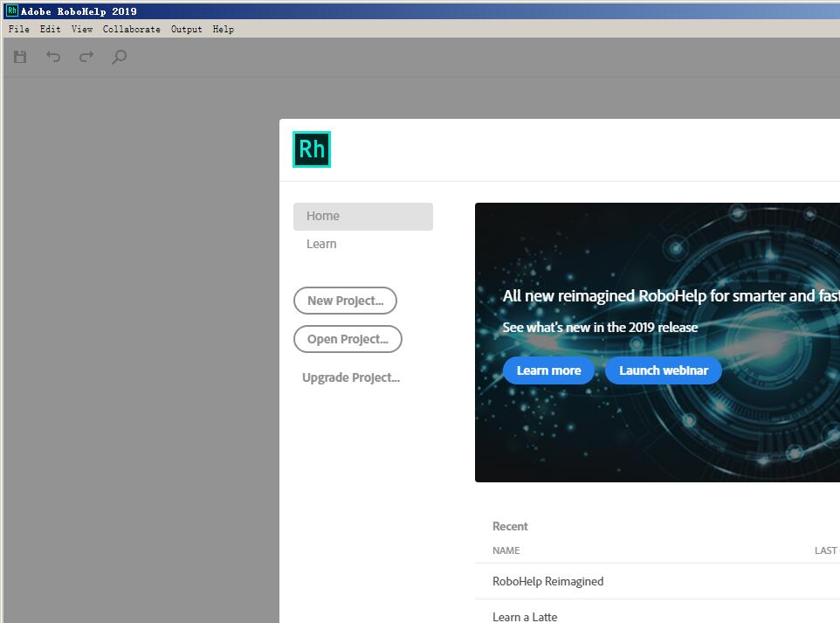The width and height of the screenshot is (840, 623).
Task: Open the File menu
Action: [x=18, y=29]
